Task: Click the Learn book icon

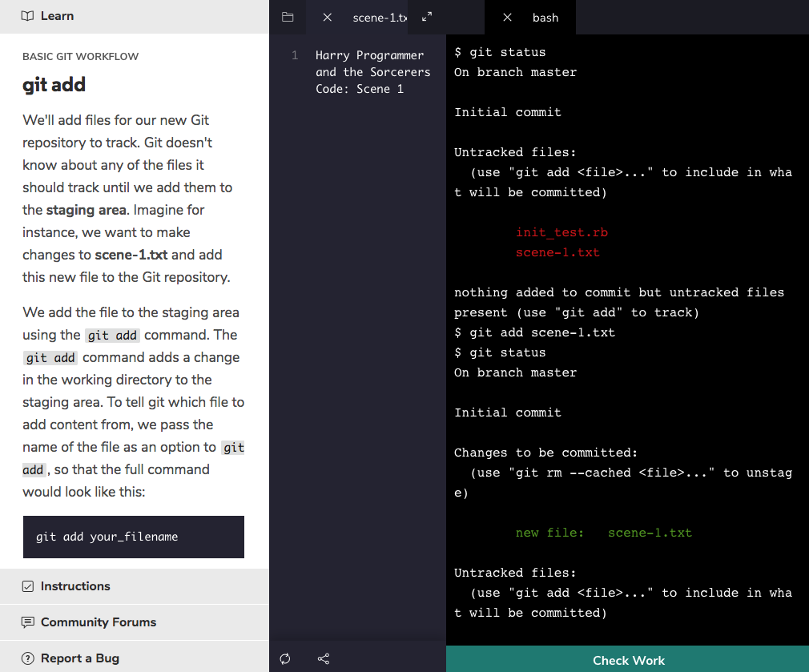Action: click(x=27, y=16)
